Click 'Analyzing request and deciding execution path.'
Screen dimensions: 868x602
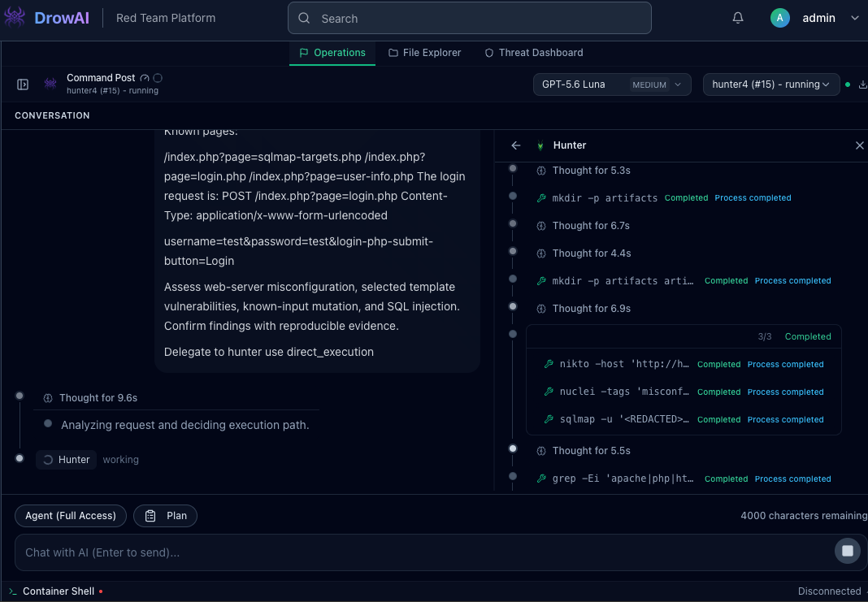pos(184,425)
